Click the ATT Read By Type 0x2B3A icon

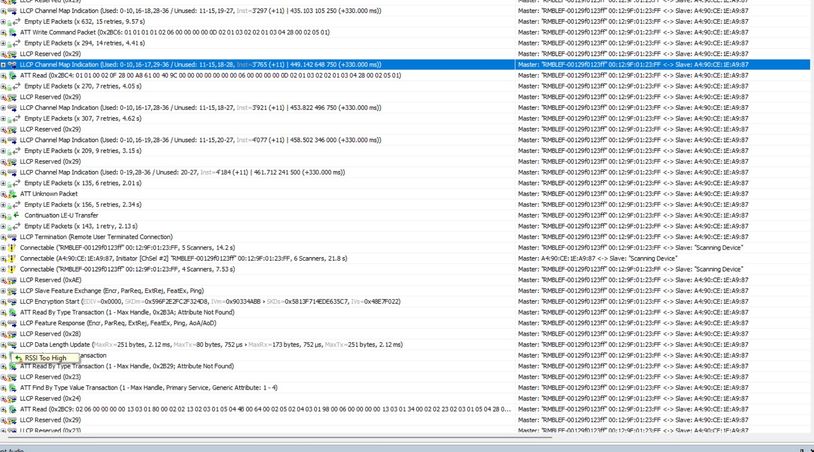click(12, 312)
